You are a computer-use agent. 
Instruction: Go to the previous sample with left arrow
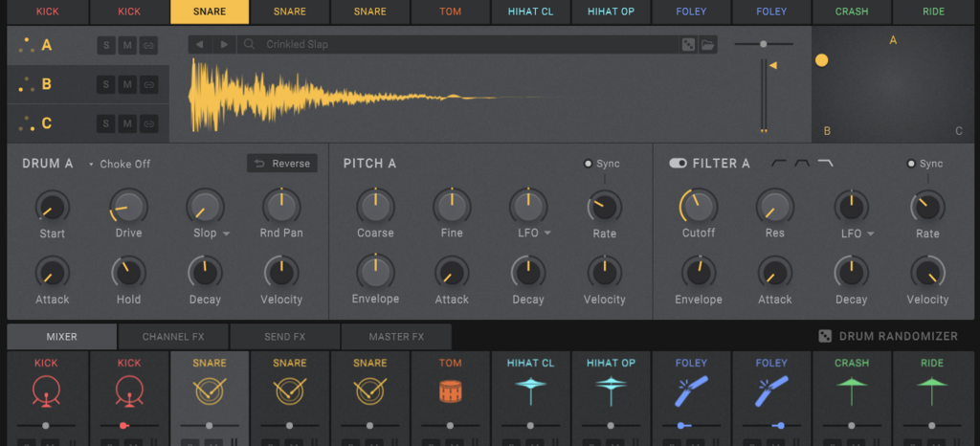(x=200, y=44)
